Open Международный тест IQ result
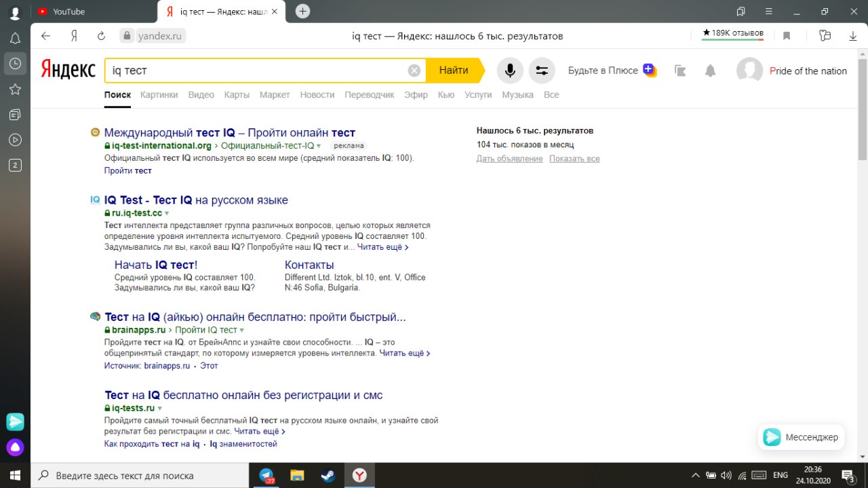The width and height of the screenshot is (868, 488). pyautogui.click(x=230, y=132)
